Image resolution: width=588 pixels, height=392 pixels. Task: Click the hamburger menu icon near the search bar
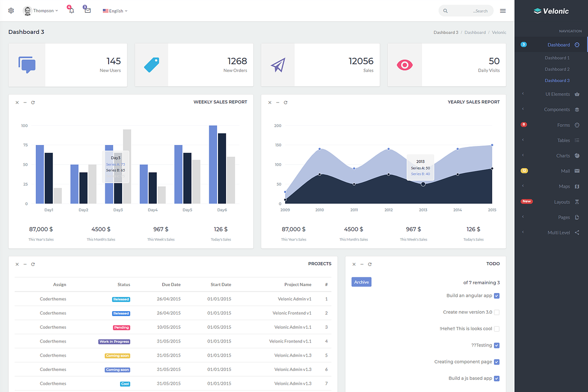(x=503, y=10)
